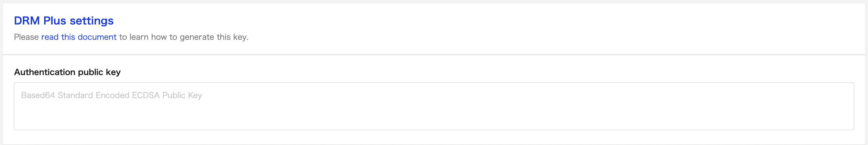Click the word 'generate' in the description
The height and width of the screenshot is (145, 868).
point(197,37)
